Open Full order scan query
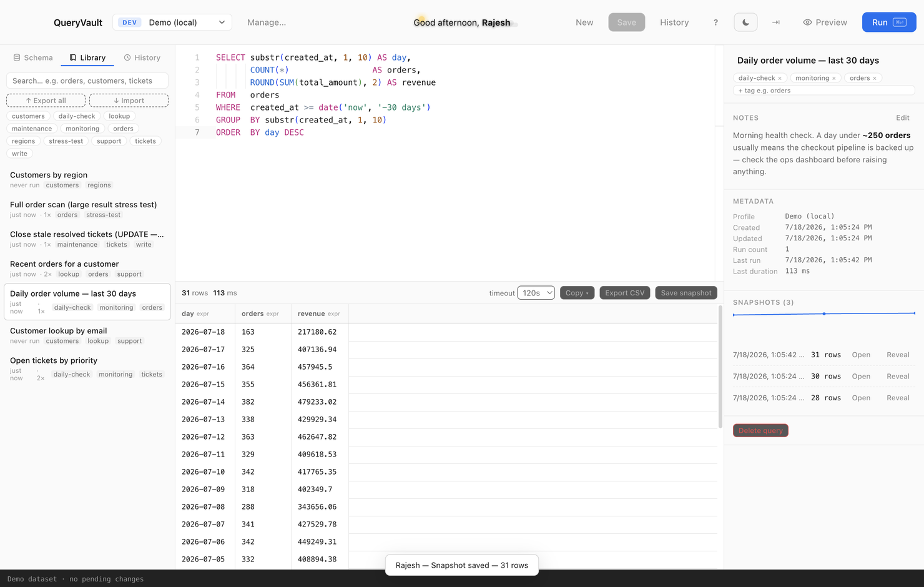This screenshot has width=924, height=587. [x=87, y=209]
